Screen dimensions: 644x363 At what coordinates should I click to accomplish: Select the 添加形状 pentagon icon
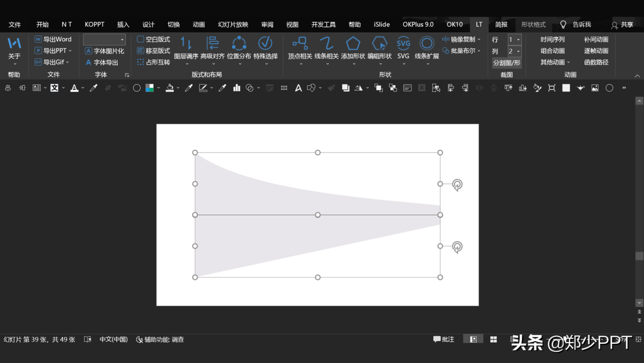(353, 44)
